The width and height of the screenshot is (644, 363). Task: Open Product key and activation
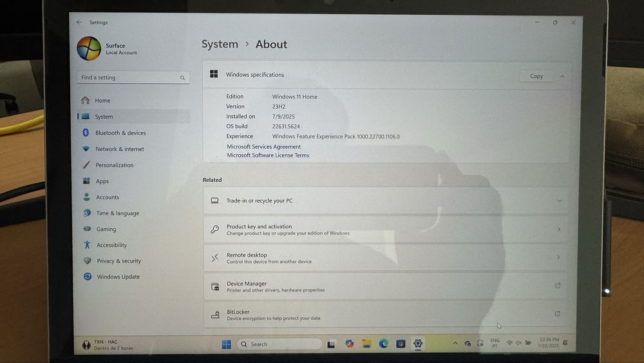coord(386,230)
